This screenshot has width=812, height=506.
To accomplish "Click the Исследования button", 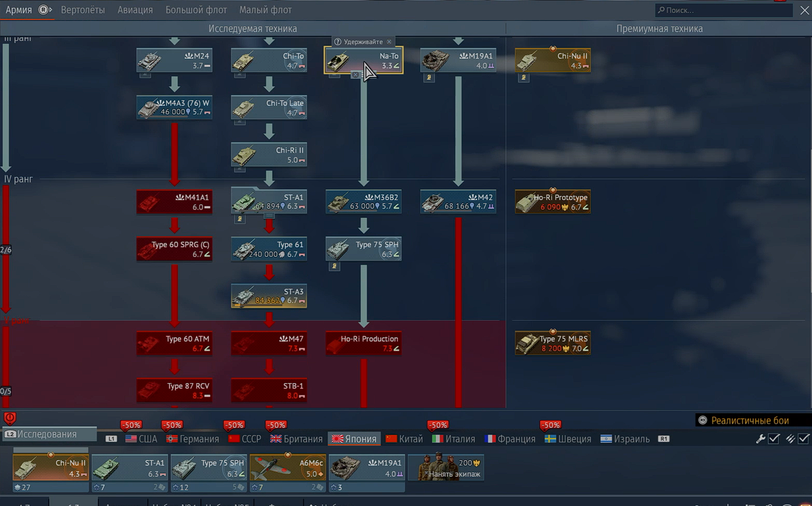I will 49,434.
